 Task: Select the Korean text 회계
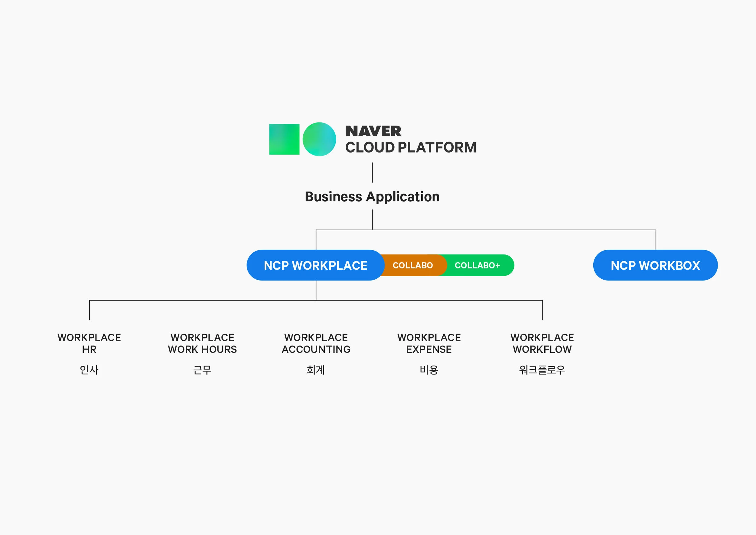[x=316, y=370]
